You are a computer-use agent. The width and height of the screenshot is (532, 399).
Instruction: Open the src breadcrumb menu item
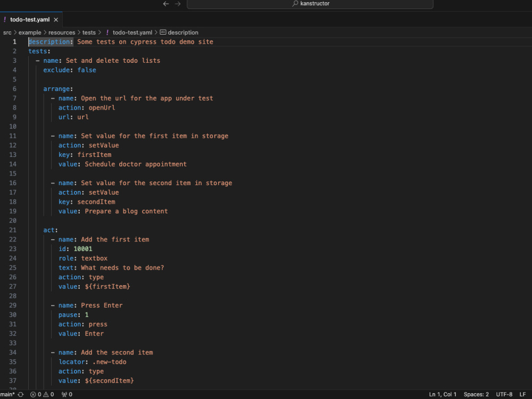[x=7, y=32]
